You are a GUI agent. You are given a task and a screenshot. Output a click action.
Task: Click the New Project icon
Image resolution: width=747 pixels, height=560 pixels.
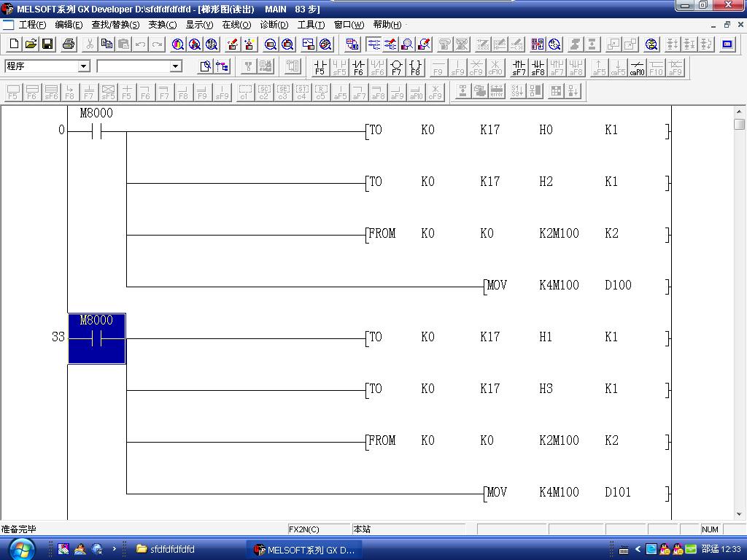pyautogui.click(x=15, y=44)
